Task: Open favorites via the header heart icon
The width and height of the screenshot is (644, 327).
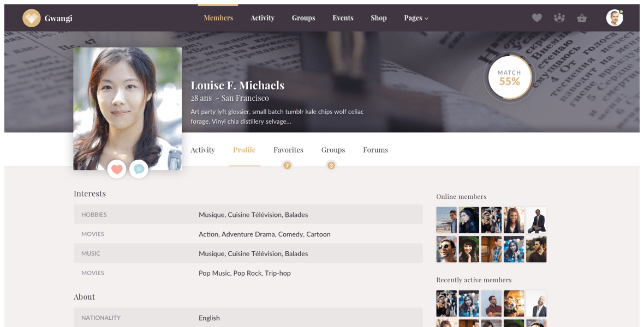Action: point(537,17)
